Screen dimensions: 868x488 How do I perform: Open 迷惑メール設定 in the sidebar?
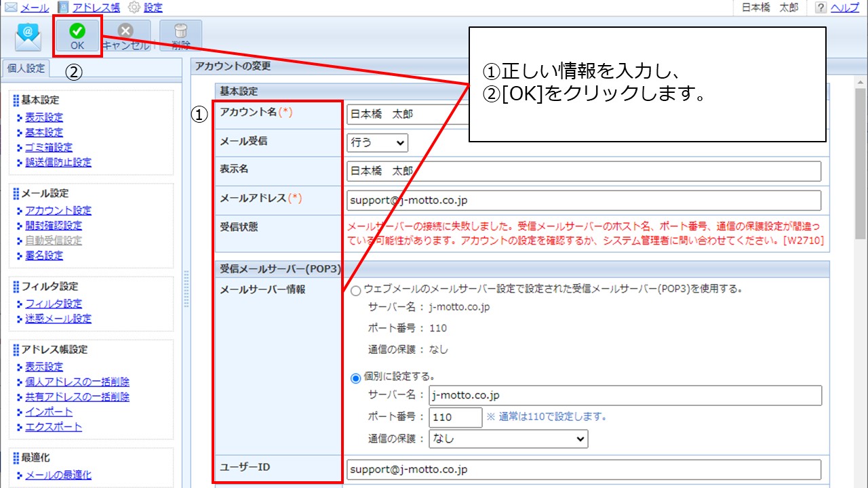[x=58, y=319]
